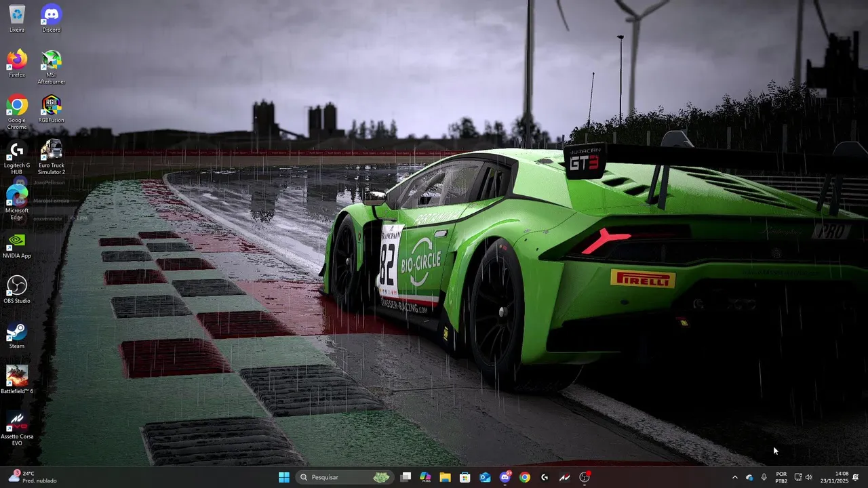The image size is (868, 488).
Task: Click the Pesquisar taskbar search box
Action: 346,477
